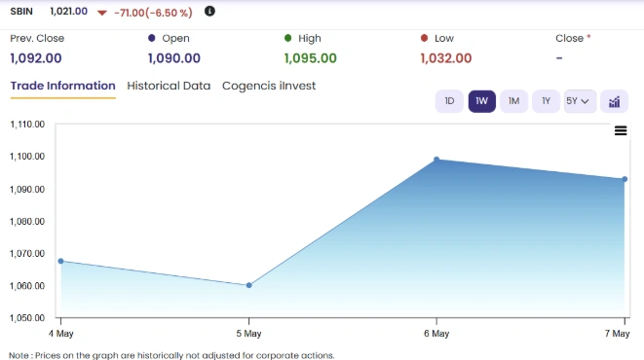644x360 pixels.
Task: Click the Low value 1,032.00
Action: [x=446, y=58]
